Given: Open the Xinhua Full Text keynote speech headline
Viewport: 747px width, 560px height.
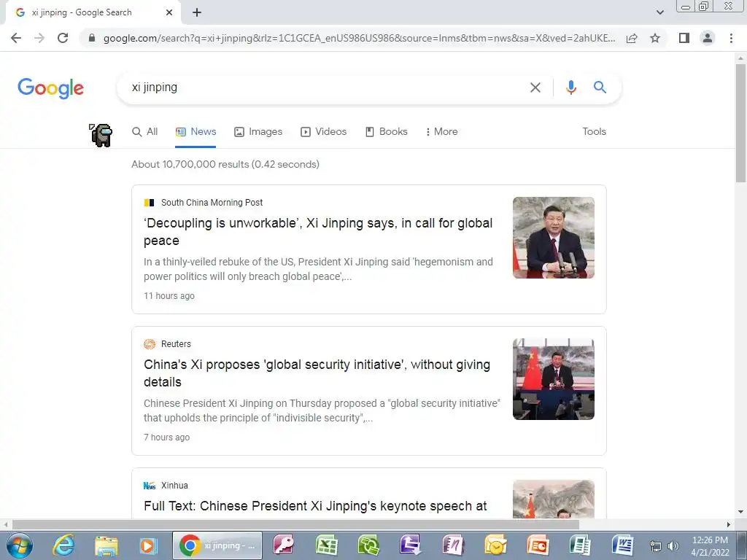Looking at the screenshot, I should tap(315, 506).
